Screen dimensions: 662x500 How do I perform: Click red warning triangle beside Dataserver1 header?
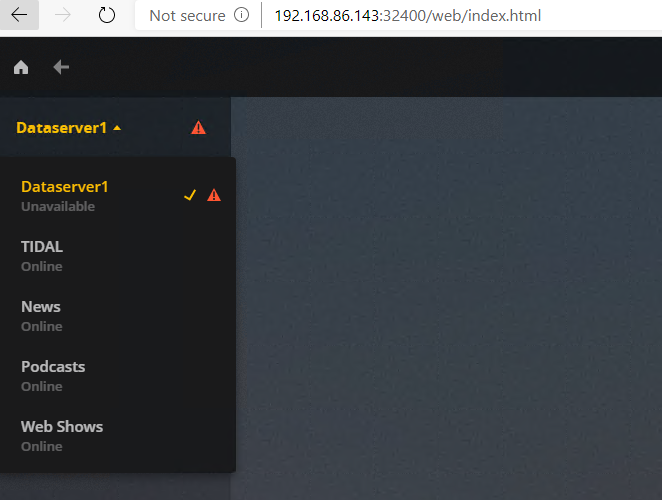coord(198,128)
